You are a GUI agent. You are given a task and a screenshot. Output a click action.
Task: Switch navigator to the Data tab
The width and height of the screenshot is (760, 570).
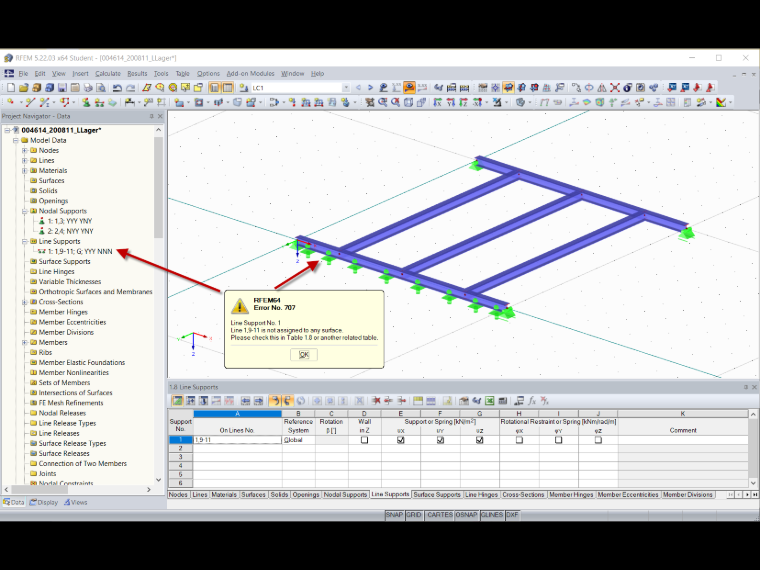[14, 502]
